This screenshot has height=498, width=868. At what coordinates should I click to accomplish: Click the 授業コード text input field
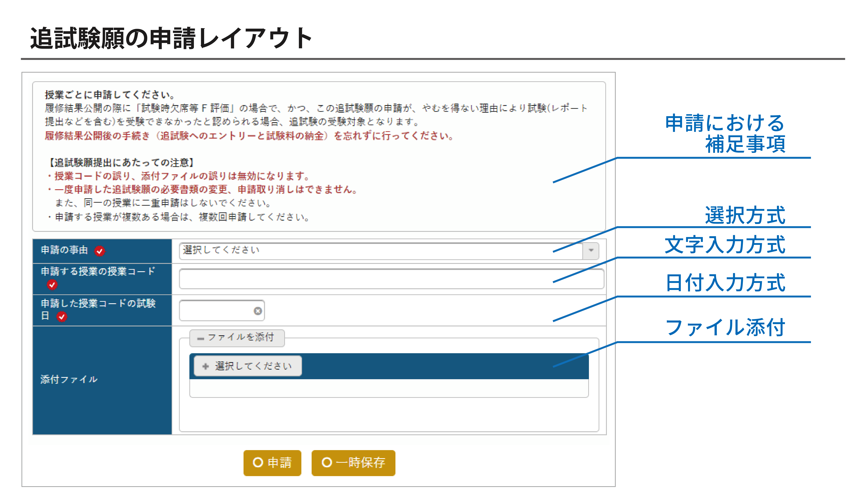tap(391, 279)
